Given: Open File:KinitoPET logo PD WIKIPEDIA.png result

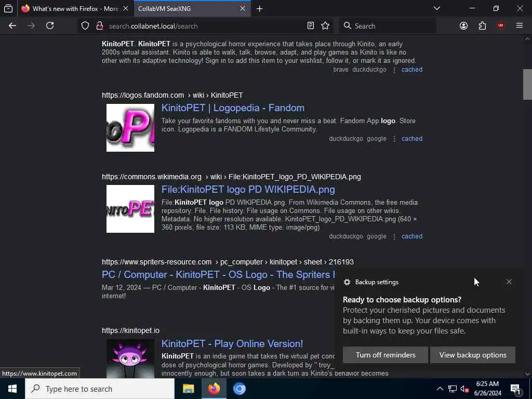Looking at the screenshot, I should (x=248, y=189).
